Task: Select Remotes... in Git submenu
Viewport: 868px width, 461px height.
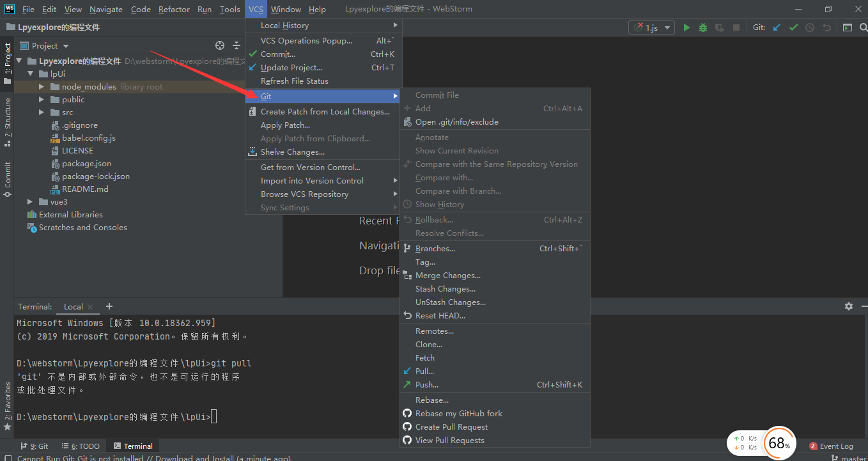Action: pos(495,331)
